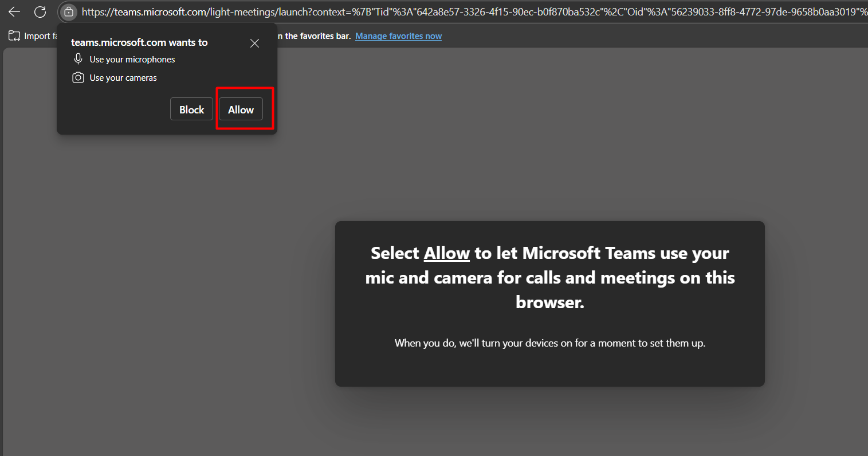
Task: Click the 'Use your cameras' label
Action: coord(123,78)
